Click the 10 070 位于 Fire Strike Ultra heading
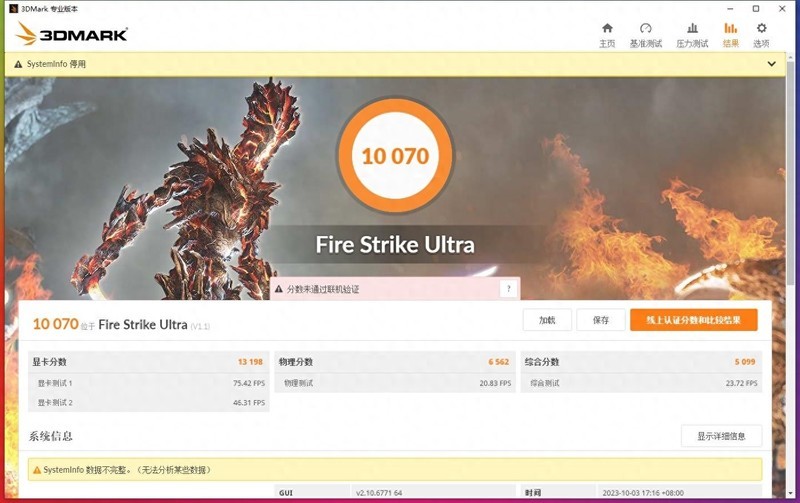800x503 pixels. (x=121, y=324)
